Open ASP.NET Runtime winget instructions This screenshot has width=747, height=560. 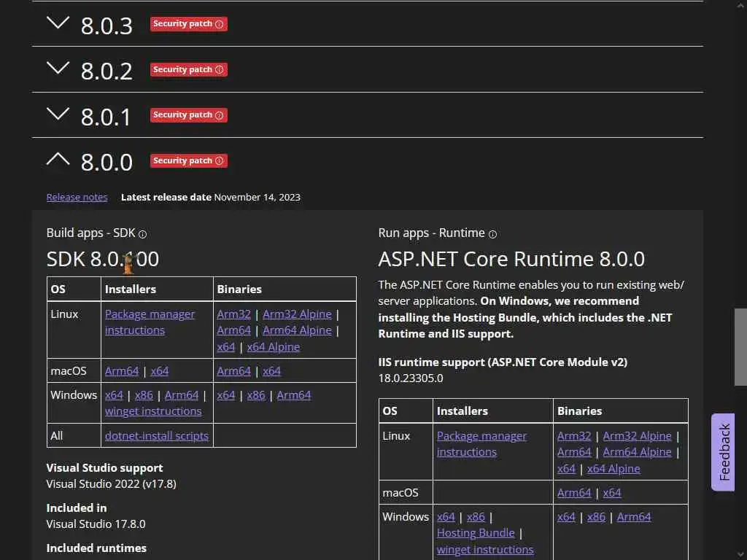[485, 550]
